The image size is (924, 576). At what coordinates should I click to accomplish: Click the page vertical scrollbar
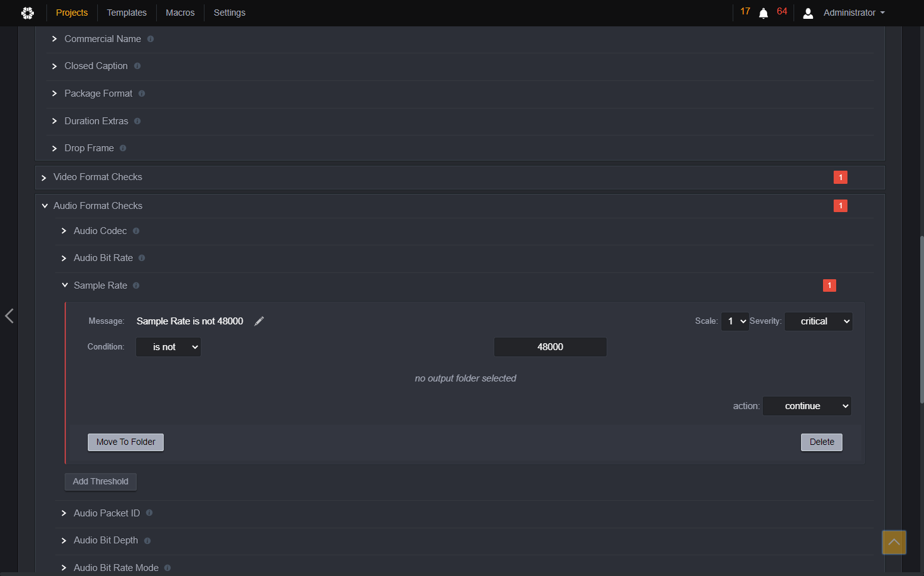click(921, 319)
